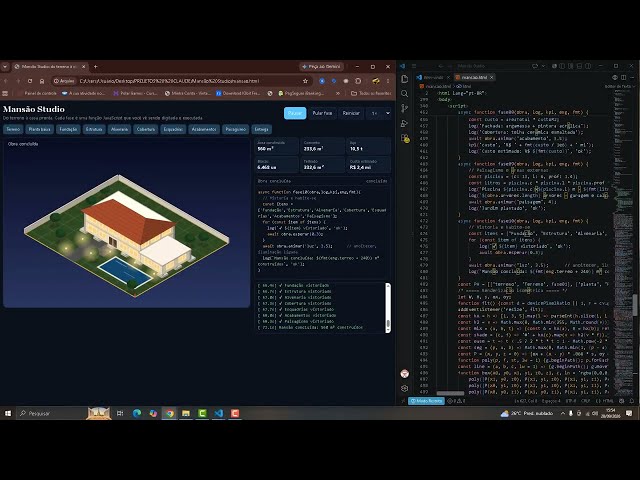Open VS Code Search icon in activity bar
640x480 pixels.
[x=404, y=93]
